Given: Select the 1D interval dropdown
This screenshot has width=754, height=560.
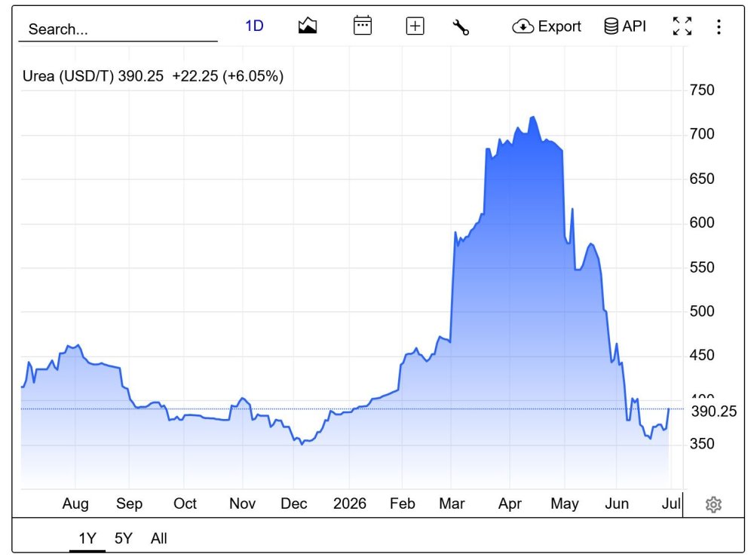Looking at the screenshot, I should point(254,26).
